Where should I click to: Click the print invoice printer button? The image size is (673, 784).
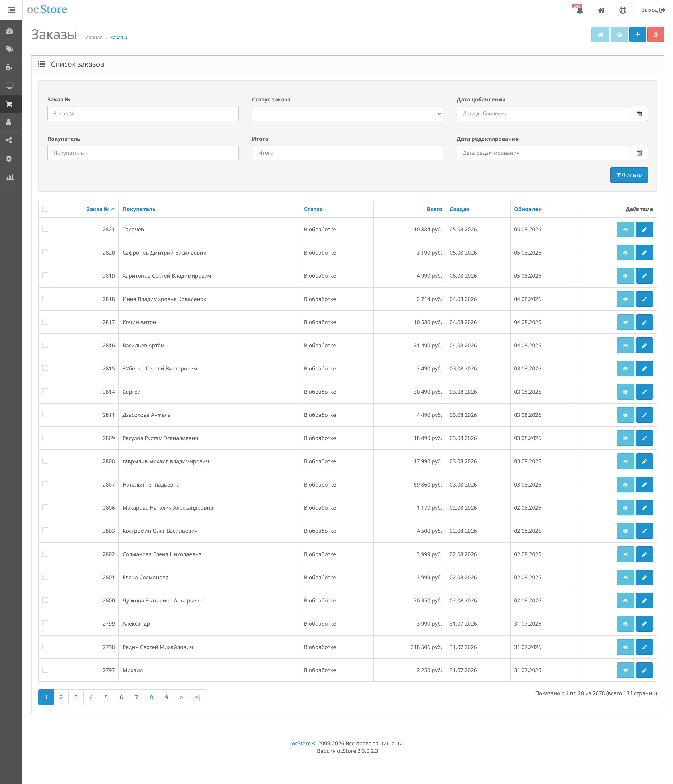[x=619, y=34]
